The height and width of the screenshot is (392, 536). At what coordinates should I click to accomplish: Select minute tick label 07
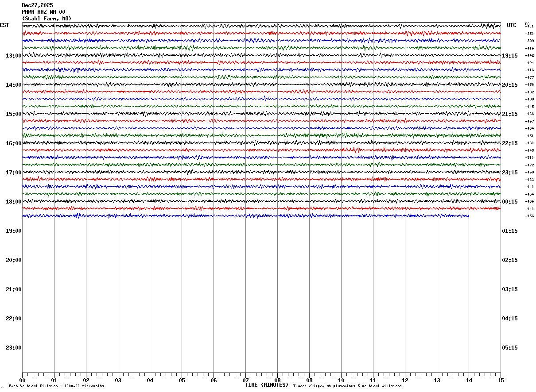click(245, 380)
